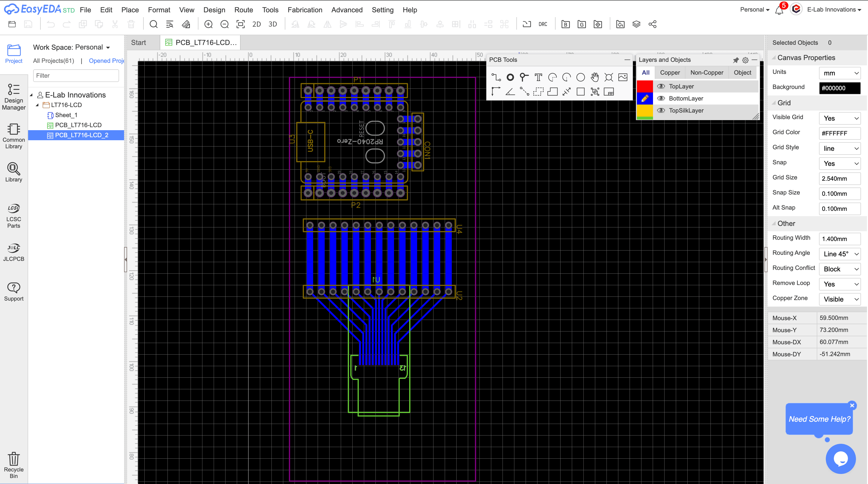Open Design Manager in left sidebar
868x484 pixels.
(x=14, y=97)
